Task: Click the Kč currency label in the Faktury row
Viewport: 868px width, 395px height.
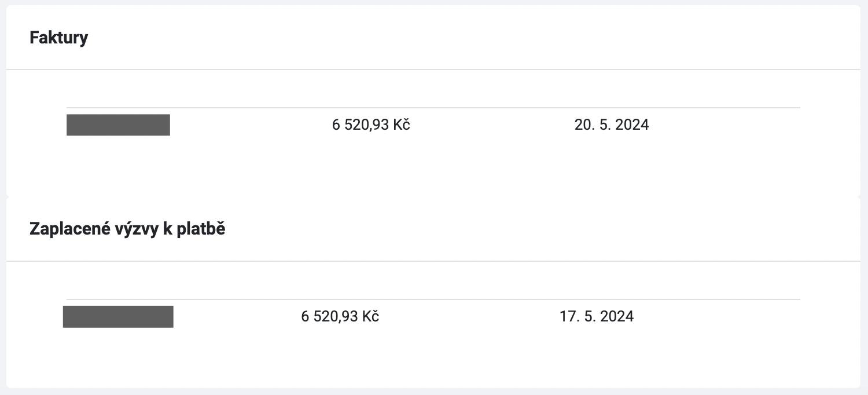Action: (x=402, y=125)
